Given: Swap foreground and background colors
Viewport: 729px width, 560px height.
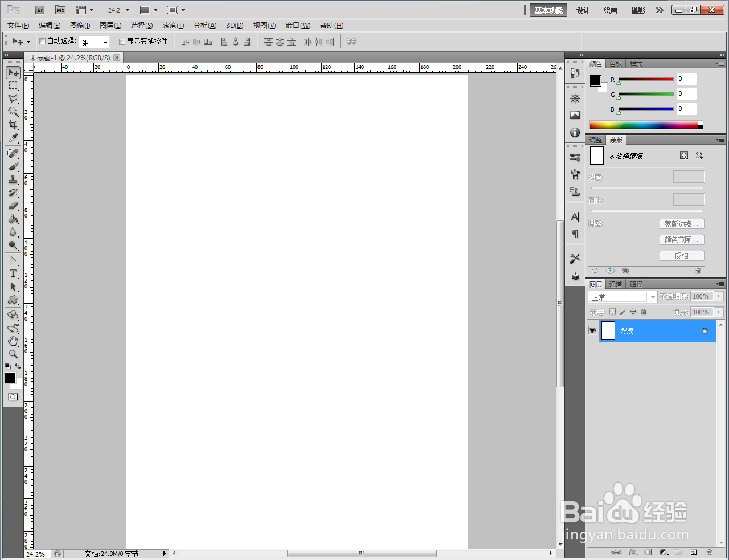Looking at the screenshot, I should point(18,366).
